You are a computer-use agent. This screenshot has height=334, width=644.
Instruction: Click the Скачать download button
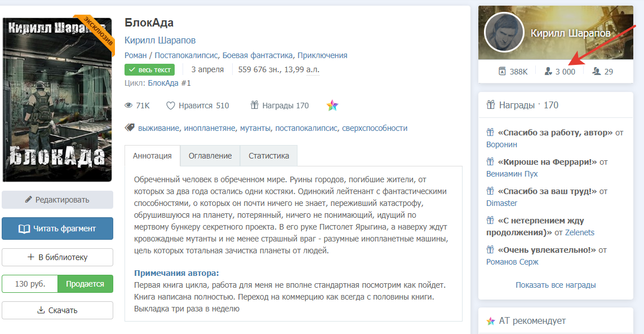click(57, 310)
